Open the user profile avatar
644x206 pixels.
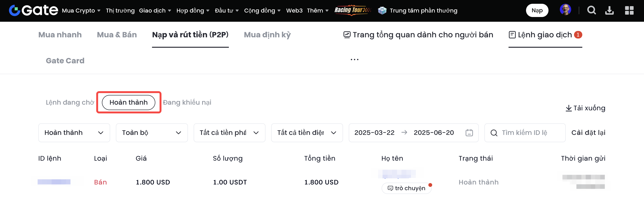tap(565, 10)
